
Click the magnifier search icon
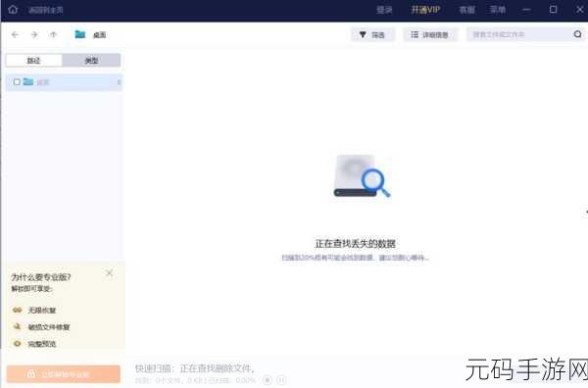[x=577, y=34]
